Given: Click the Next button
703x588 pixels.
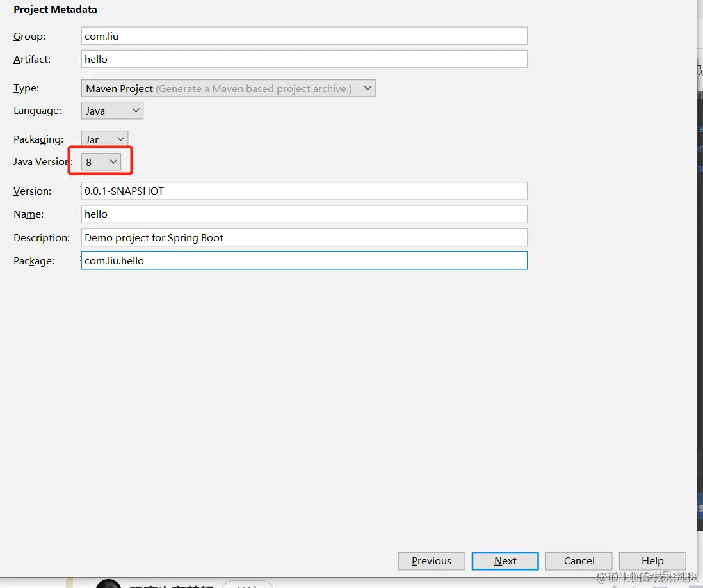Looking at the screenshot, I should (x=505, y=561).
